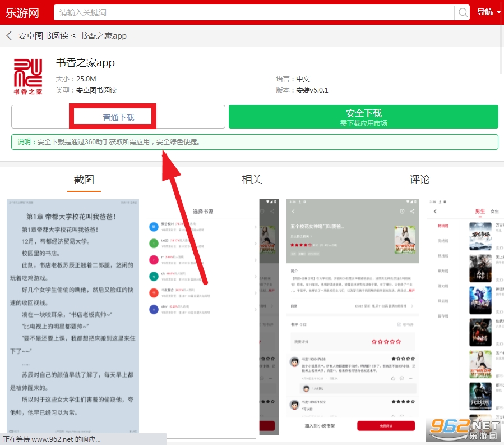Switch to the 截图 tab
504x445 pixels.
pos(84,180)
